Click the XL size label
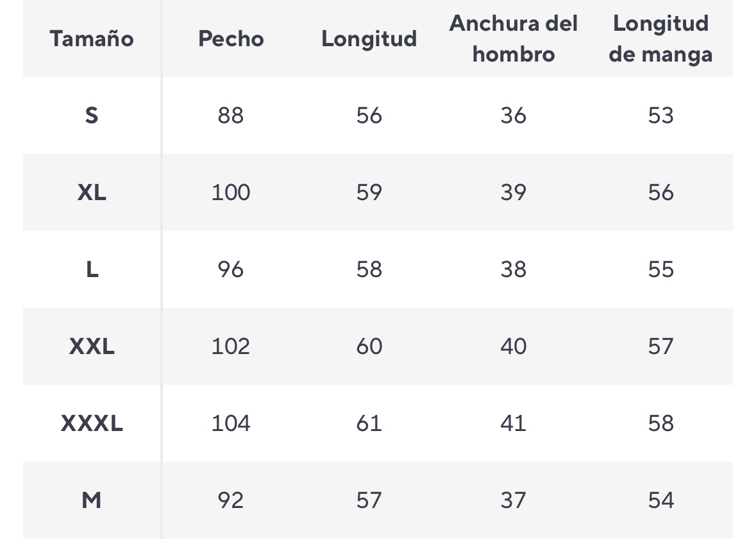 92,192
